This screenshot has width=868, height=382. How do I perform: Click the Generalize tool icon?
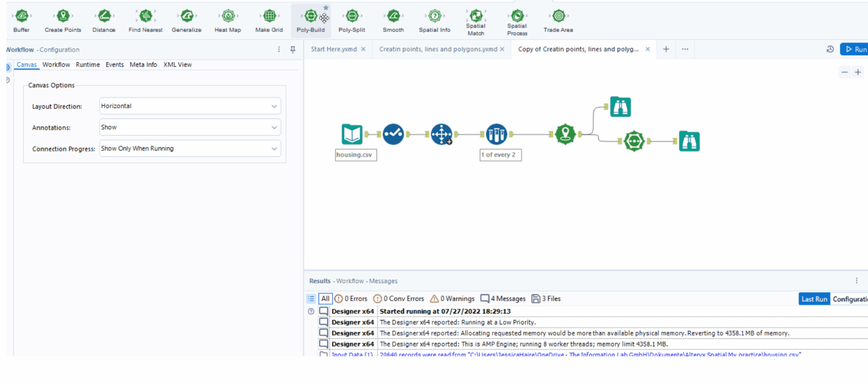(x=186, y=21)
